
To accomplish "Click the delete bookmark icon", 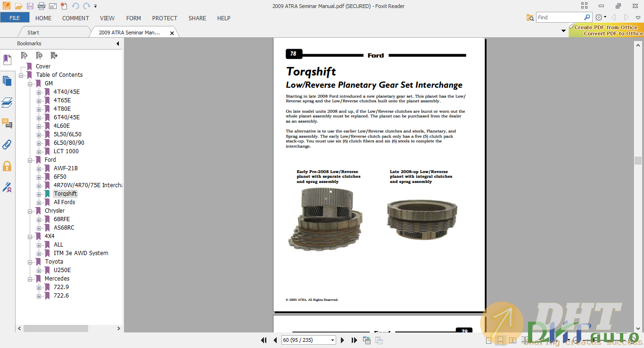I will [x=24, y=56].
